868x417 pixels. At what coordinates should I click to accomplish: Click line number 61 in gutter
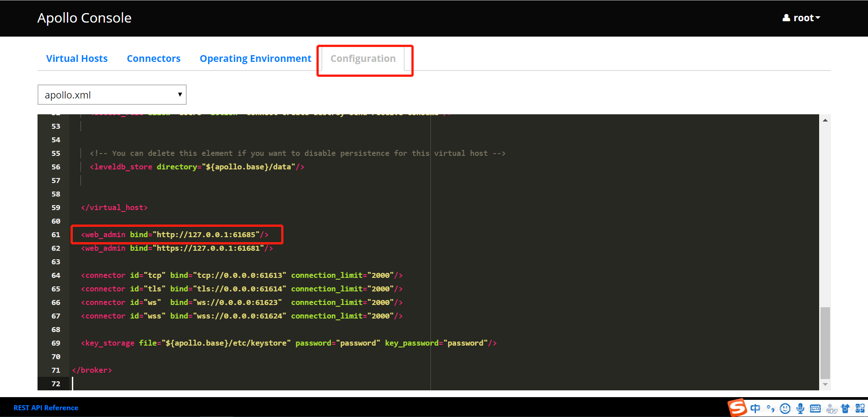(x=56, y=234)
